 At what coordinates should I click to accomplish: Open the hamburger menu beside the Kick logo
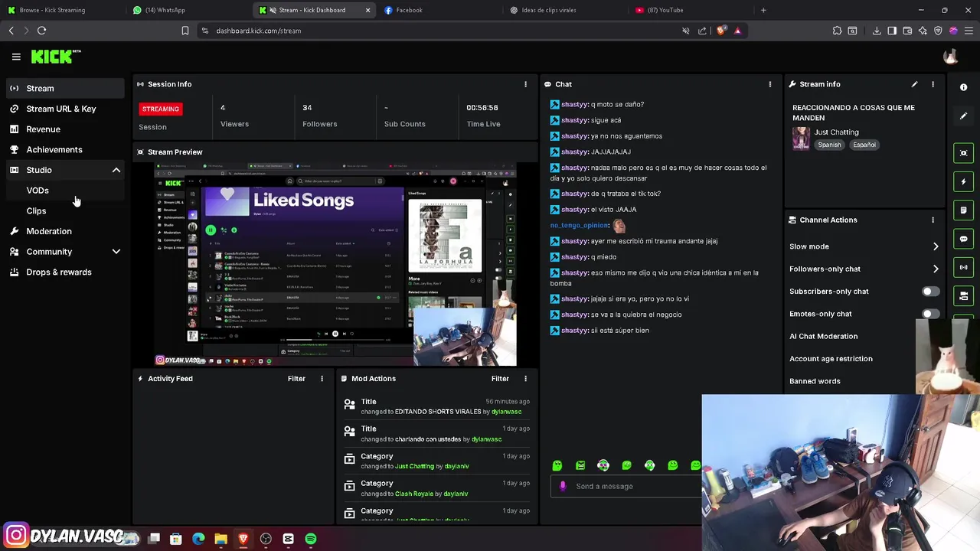16,57
